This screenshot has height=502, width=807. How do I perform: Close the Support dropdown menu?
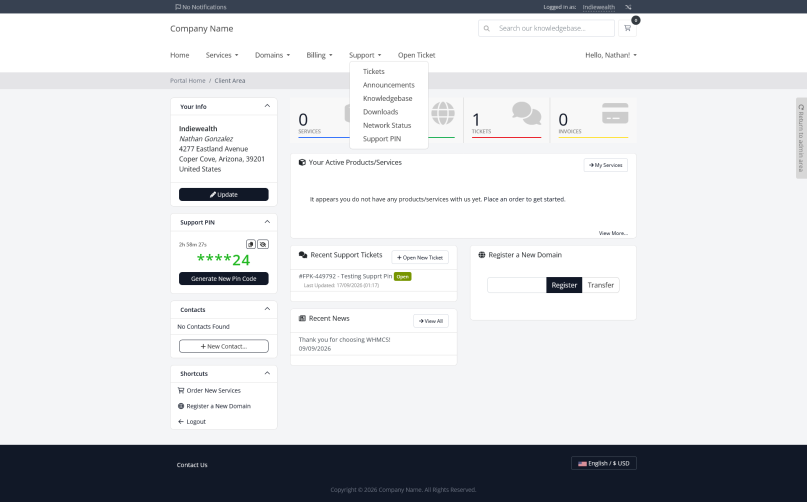(365, 55)
